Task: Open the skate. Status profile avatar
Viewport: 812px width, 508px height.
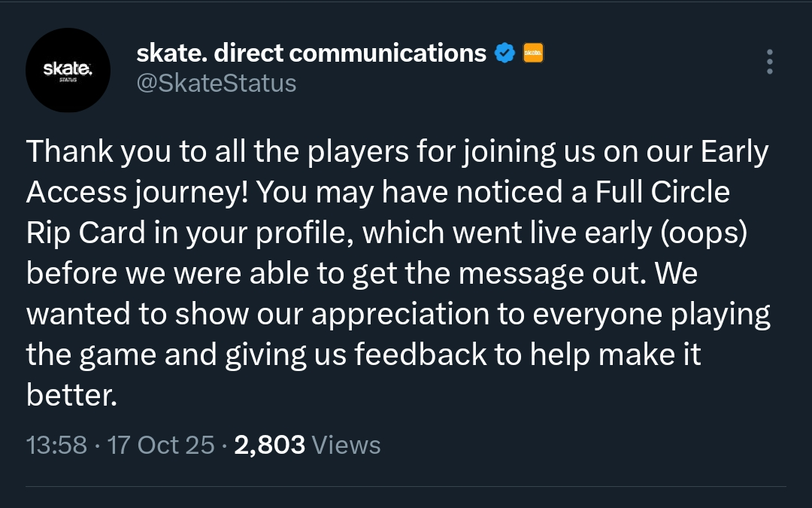Action: click(x=68, y=70)
